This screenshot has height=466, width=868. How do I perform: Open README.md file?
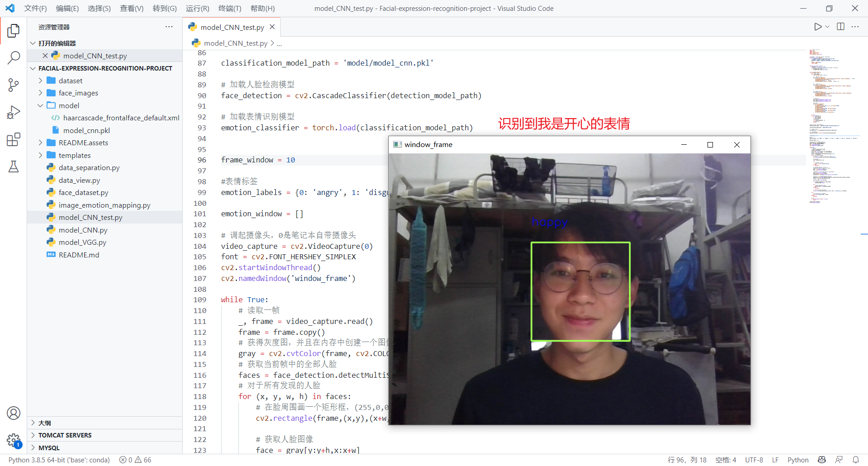105,255
